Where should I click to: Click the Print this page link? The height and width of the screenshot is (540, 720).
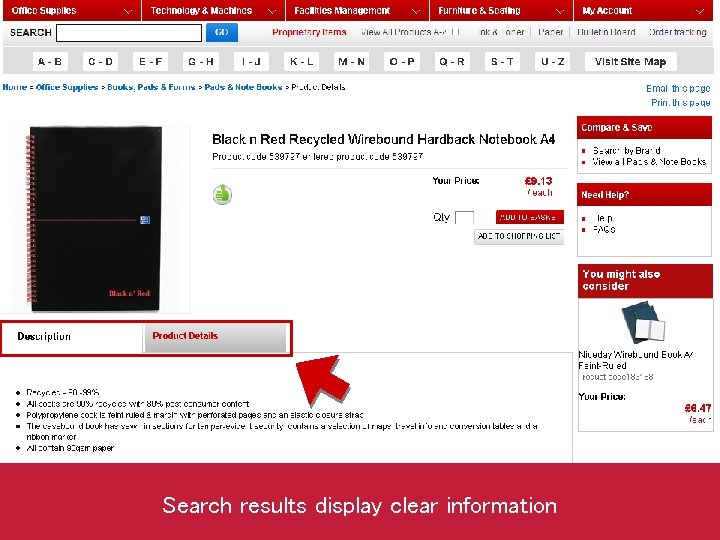point(681,102)
